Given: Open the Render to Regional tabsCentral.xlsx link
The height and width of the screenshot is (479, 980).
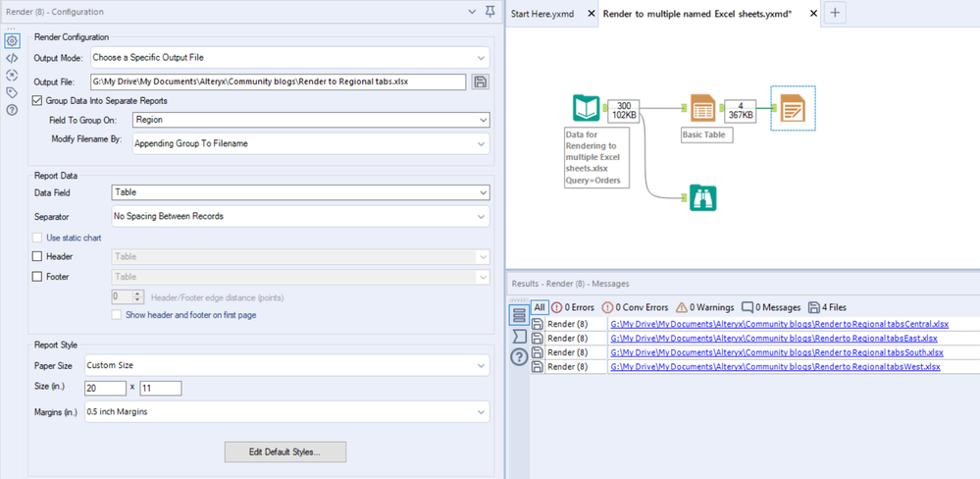Looking at the screenshot, I should pyautogui.click(x=779, y=324).
